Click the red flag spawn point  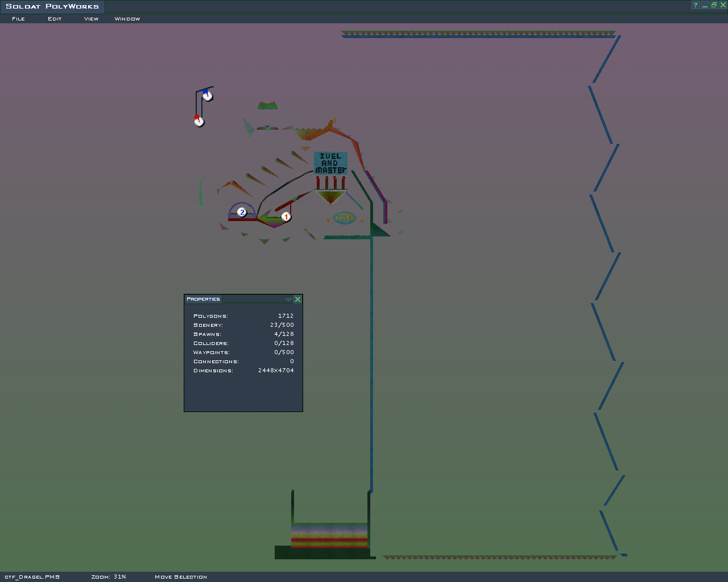(198, 121)
